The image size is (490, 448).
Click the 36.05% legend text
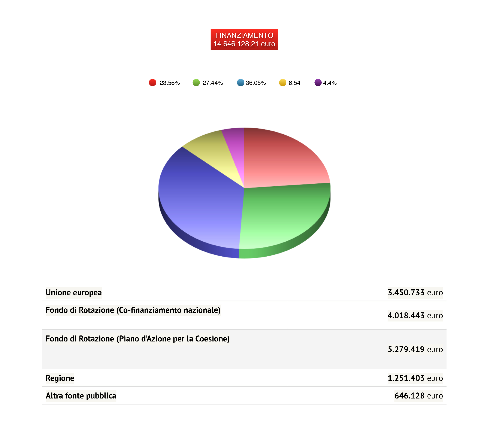[x=256, y=83]
